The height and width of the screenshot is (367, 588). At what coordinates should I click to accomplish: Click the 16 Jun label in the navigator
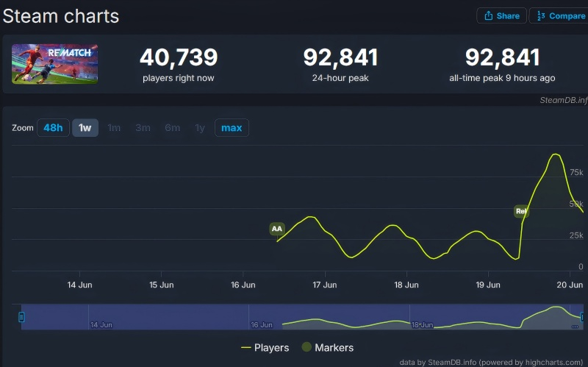tap(262, 324)
